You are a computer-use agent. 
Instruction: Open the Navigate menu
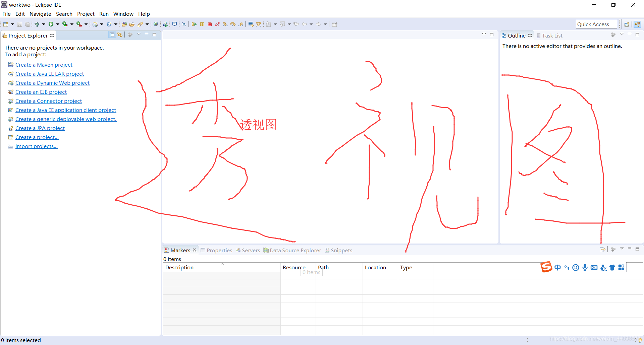pos(40,14)
